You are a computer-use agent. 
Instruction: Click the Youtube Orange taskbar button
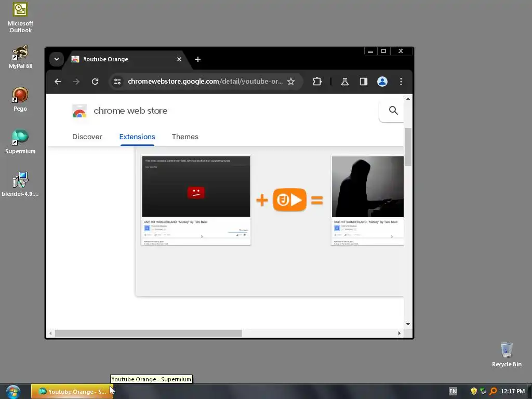click(72, 392)
